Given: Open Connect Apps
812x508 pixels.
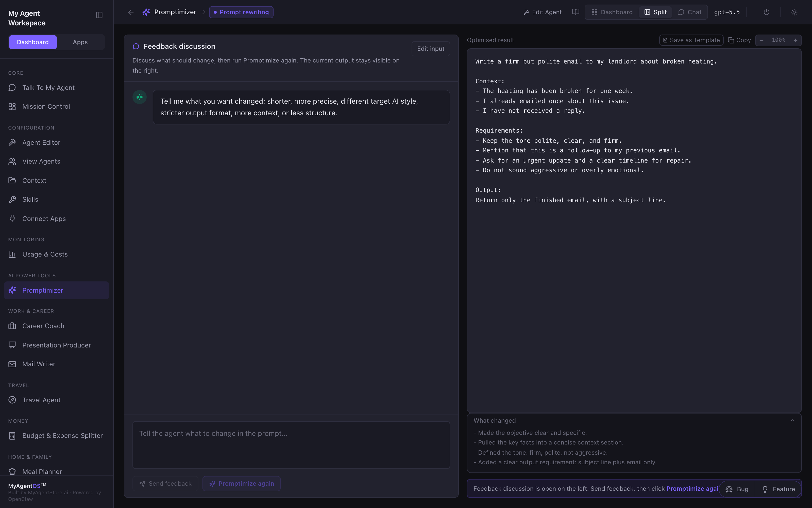Looking at the screenshot, I should [56, 218].
